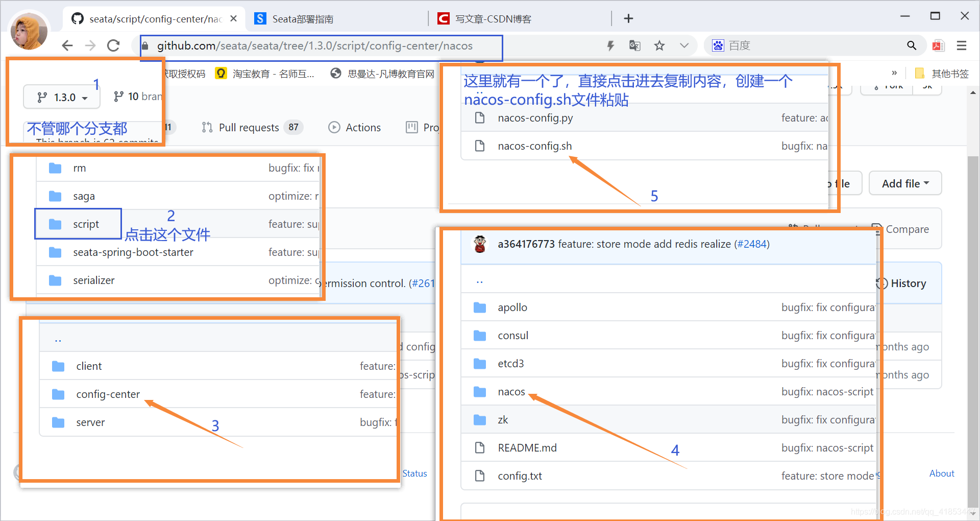The image size is (980, 521).
Task: Click the script row's 'feature: su' commit text
Action: (x=293, y=224)
